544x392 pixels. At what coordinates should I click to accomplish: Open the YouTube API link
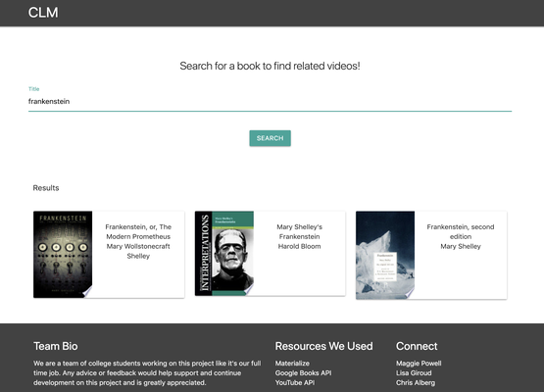pyautogui.click(x=295, y=382)
